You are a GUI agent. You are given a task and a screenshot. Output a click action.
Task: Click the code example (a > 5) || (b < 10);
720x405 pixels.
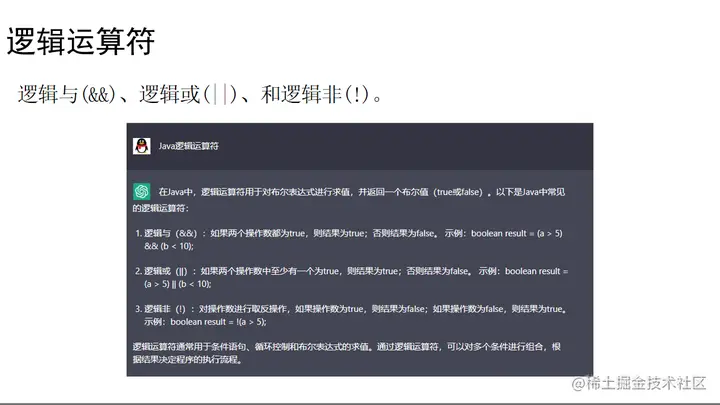click(178, 284)
